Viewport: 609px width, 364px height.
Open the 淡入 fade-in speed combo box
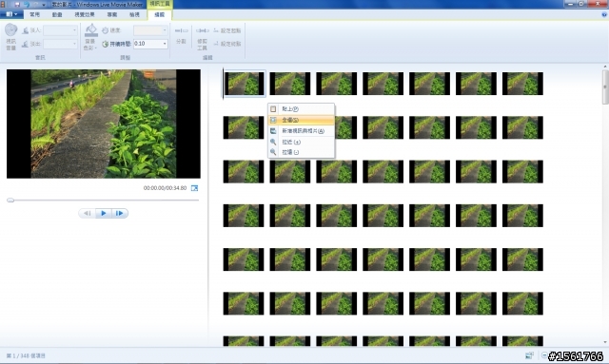(60, 30)
